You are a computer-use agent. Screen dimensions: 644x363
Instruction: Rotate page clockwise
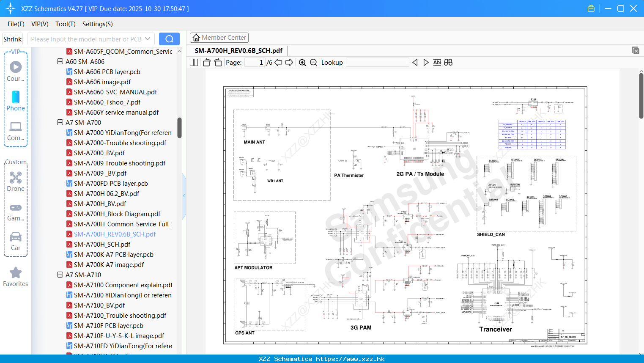tap(218, 63)
